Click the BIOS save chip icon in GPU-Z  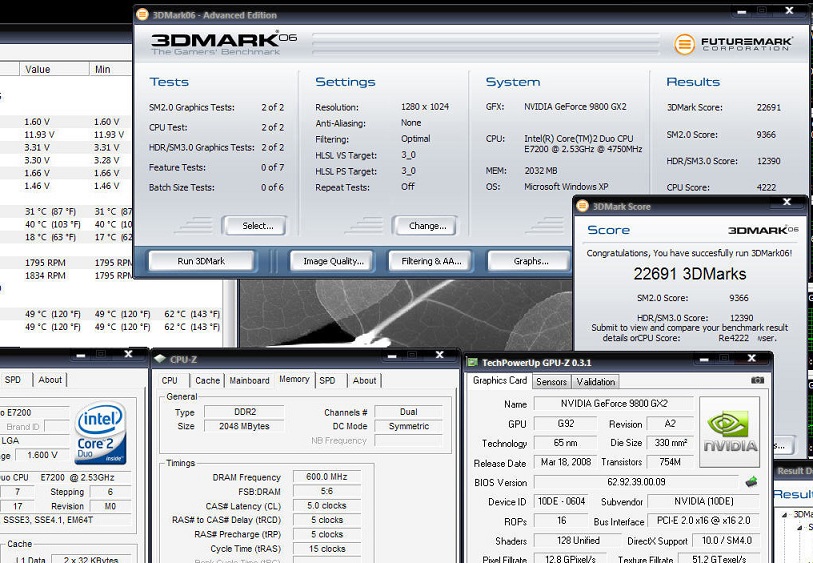751,482
